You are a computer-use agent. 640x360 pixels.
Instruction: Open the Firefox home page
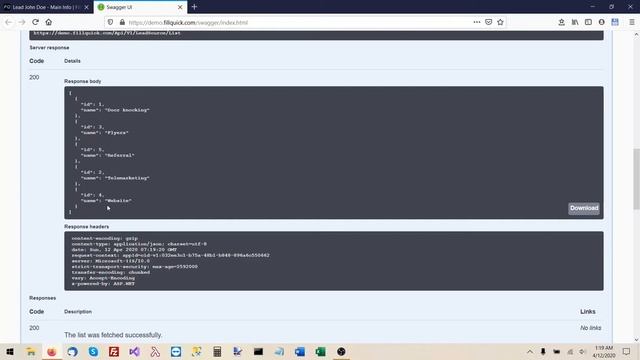tap(49, 22)
